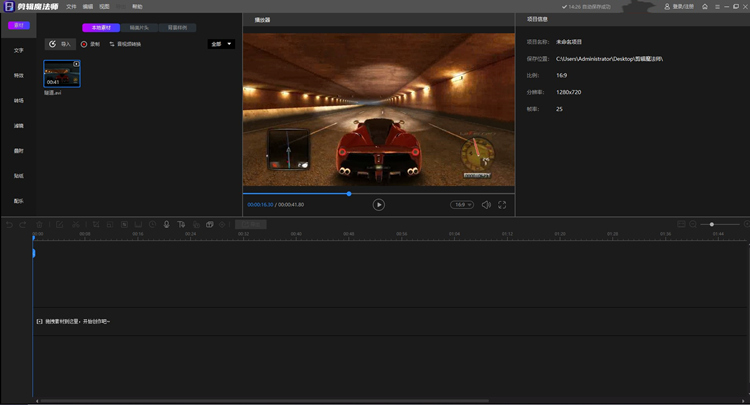Select the crop tool icon

pos(96,224)
